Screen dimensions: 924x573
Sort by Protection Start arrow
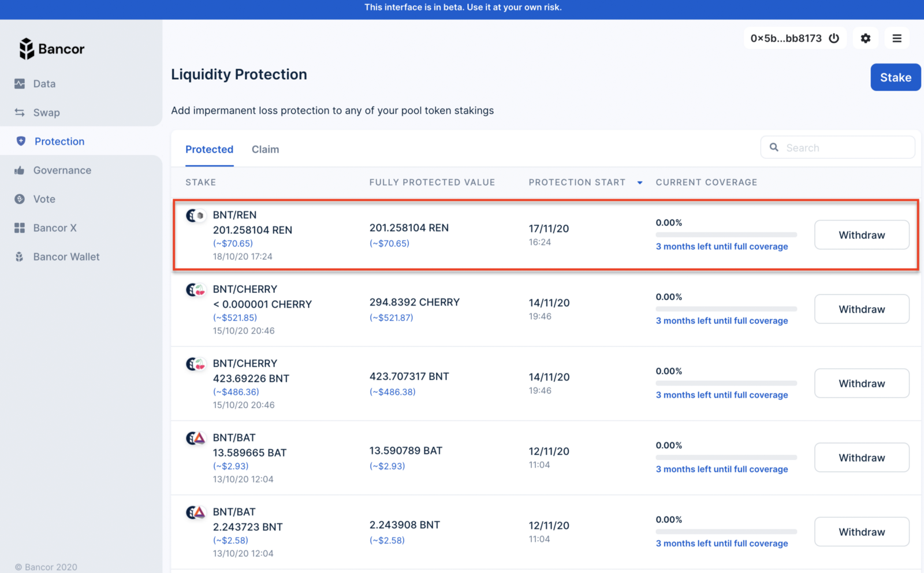click(640, 183)
